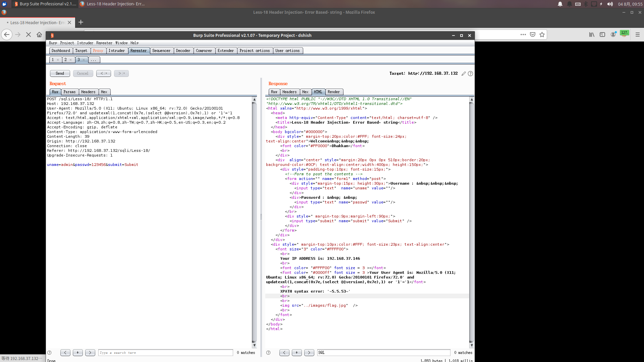This screenshot has height=362, width=644.
Task: Open system volume icon in tray
Action: click(610, 4)
